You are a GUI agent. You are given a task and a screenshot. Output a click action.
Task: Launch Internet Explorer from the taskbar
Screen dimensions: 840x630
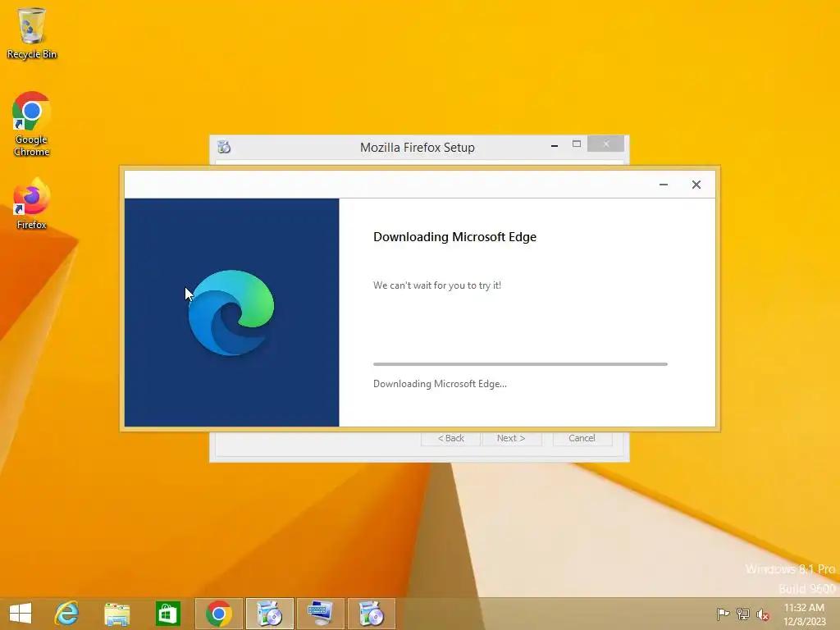click(x=67, y=614)
